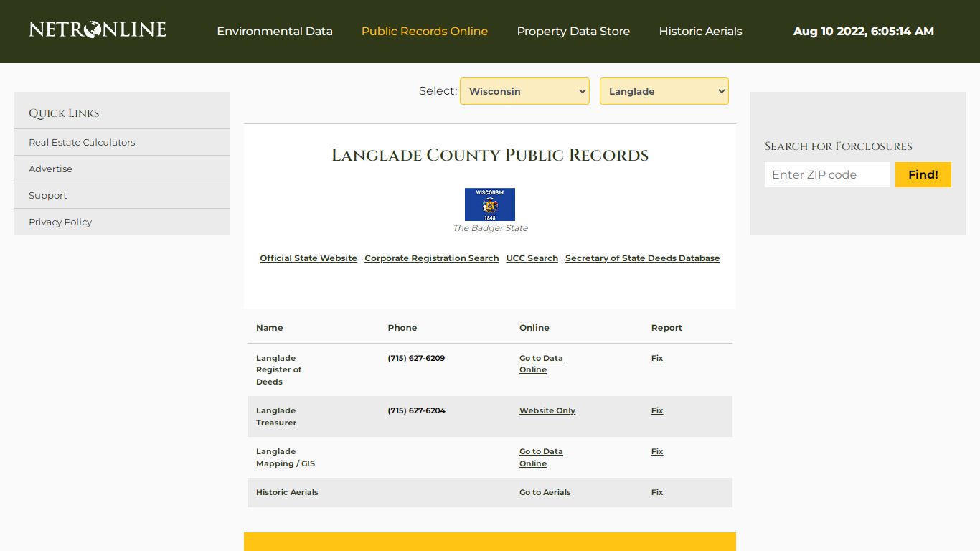Click the Online column header

click(x=534, y=327)
